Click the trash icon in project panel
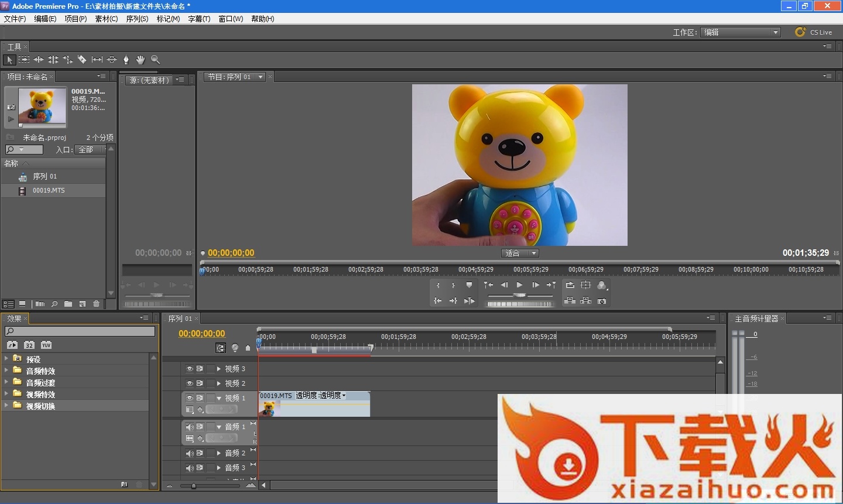Image resolution: width=843 pixels, height=504 pixels. tap(97, 304)
